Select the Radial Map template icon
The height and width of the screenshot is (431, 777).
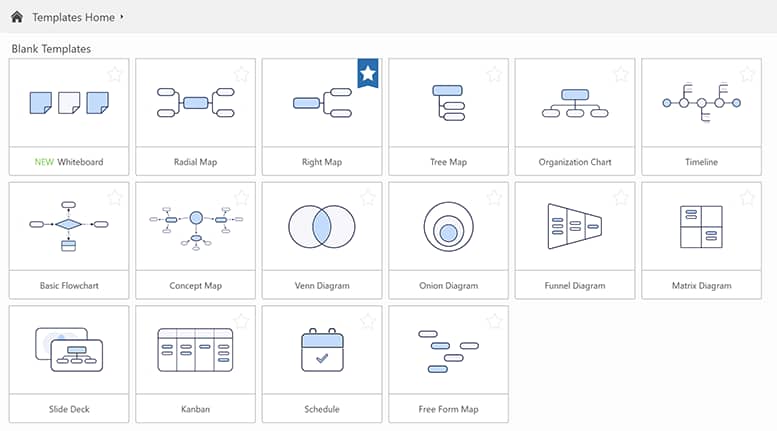pos(195,102)
